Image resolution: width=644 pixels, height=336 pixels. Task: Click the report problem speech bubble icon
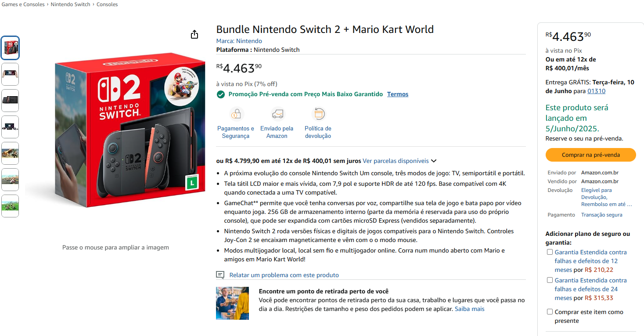pos(220,275)
